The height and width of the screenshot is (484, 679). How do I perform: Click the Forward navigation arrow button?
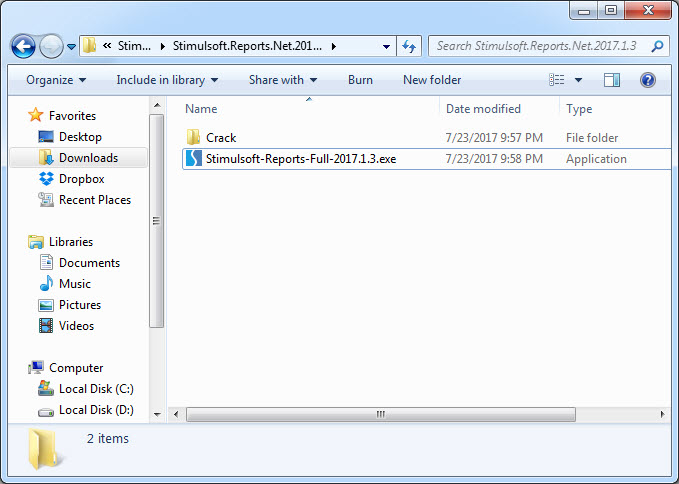coord(51,46)
